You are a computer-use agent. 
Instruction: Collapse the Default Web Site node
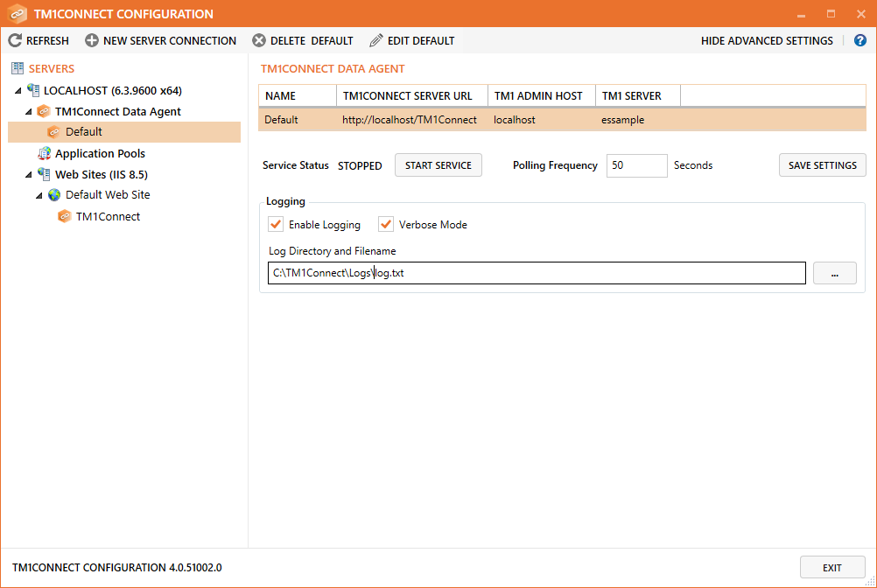pyautogui.click(x=39, y=196)
